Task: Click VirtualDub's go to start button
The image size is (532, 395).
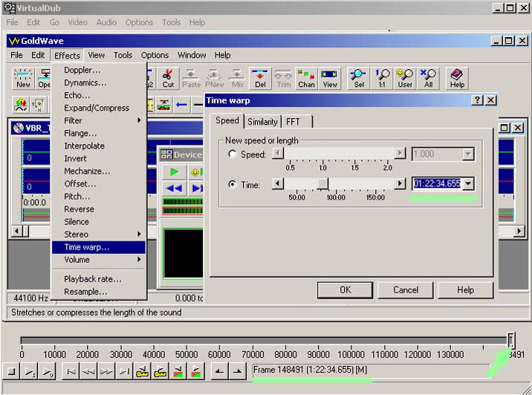Action: (x=71, y=371)
